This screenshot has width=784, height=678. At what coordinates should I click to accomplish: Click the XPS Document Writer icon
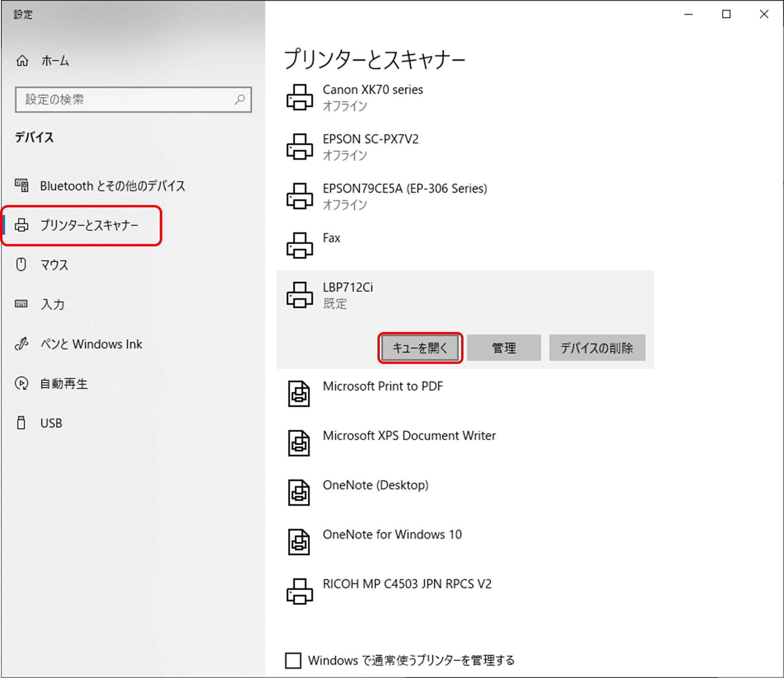tap(299, 443)
